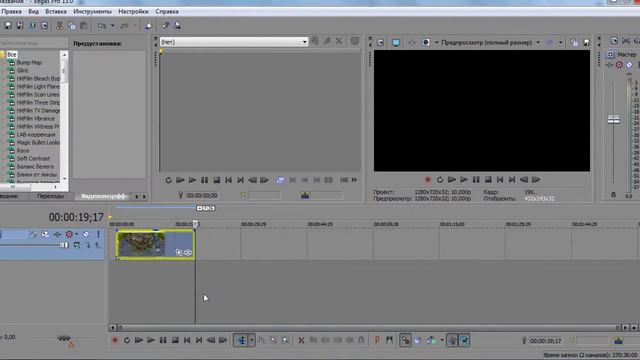Open the Edit tool dropdown arrow
Image resolution: width=640 pixels, height=360 pixels.
pos(252,340)
